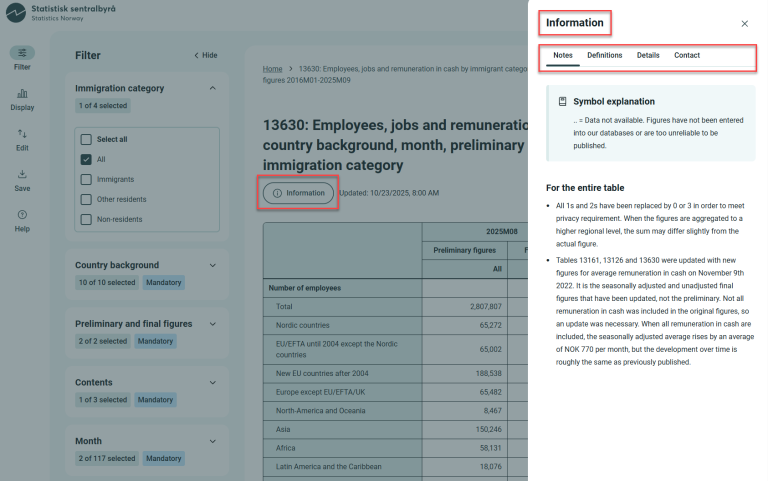Viewport: 768px width, 481px height.
Task: Click the Save download icon
Action: 22,174
